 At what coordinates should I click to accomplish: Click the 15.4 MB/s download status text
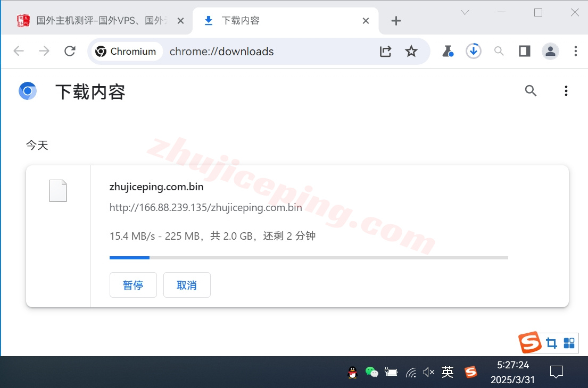212,236
